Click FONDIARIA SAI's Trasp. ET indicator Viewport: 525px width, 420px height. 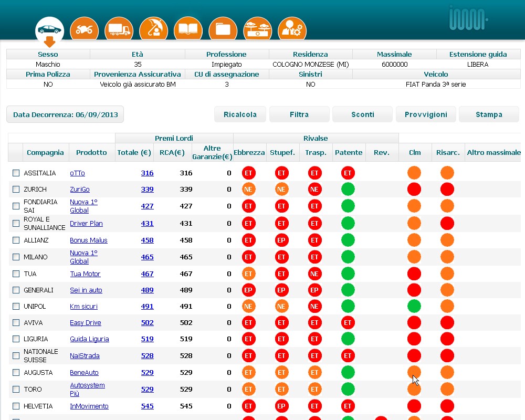click(x=314, y=206)
